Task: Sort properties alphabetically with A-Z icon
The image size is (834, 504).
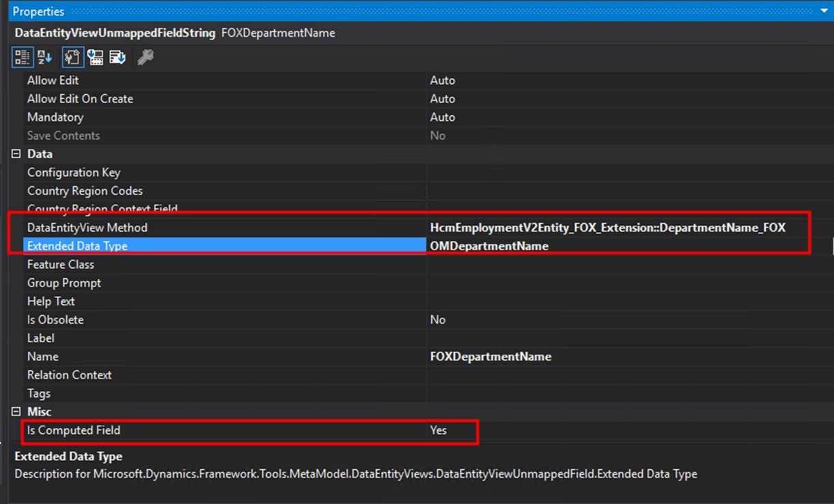Action: (x=44, y=58)
